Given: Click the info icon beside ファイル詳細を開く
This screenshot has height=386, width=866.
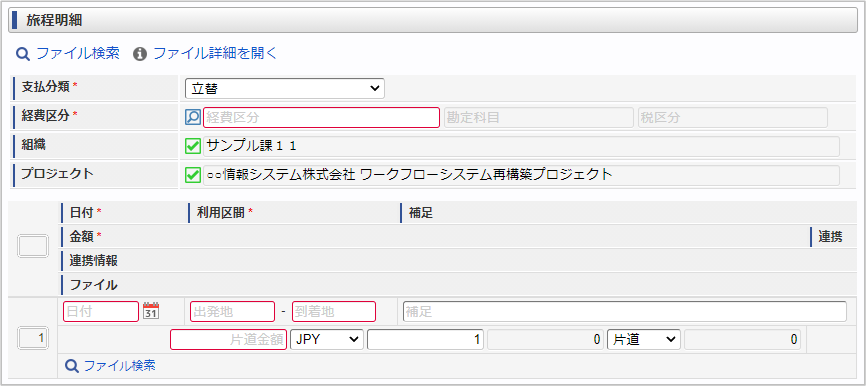Looking at the screenshot, I should pyautogui.click(x=140, y=54).
